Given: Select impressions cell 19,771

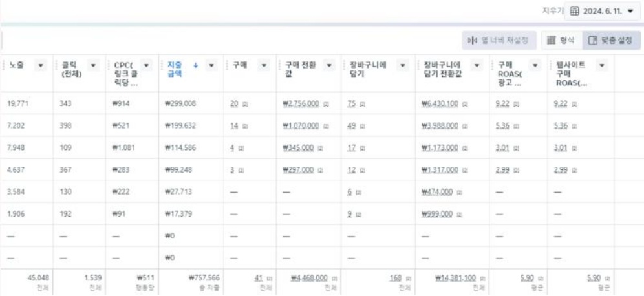Looking at the screenshot, I should [19, 104].
